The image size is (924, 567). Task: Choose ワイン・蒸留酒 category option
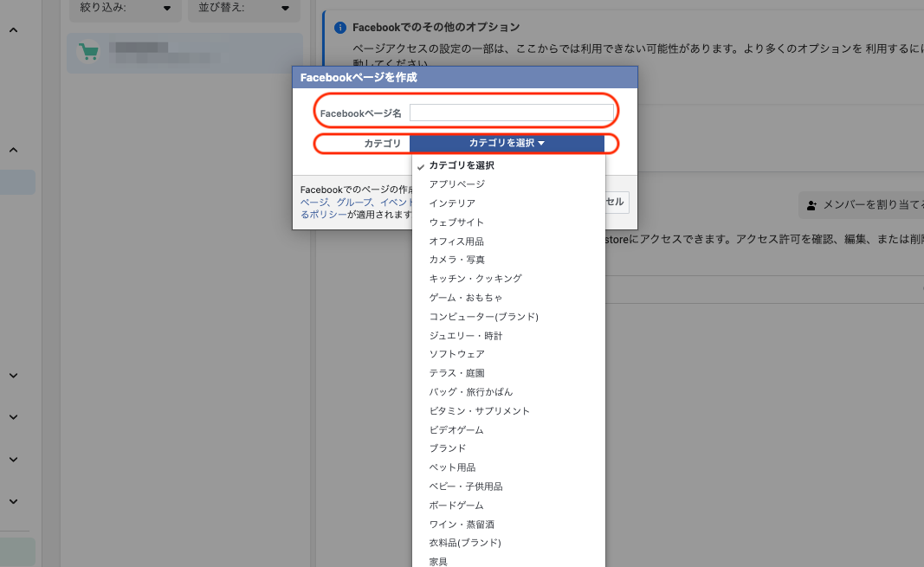coord(508,524)
